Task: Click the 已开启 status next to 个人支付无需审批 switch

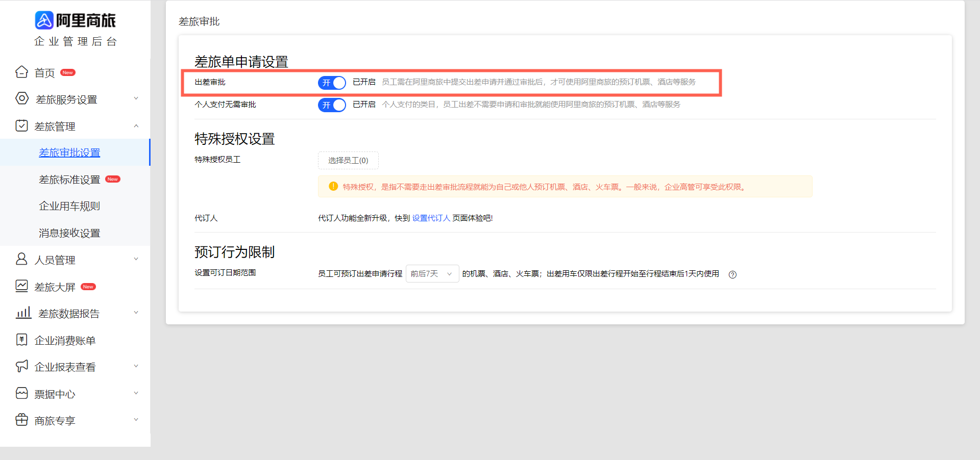Action: point(364,105)
